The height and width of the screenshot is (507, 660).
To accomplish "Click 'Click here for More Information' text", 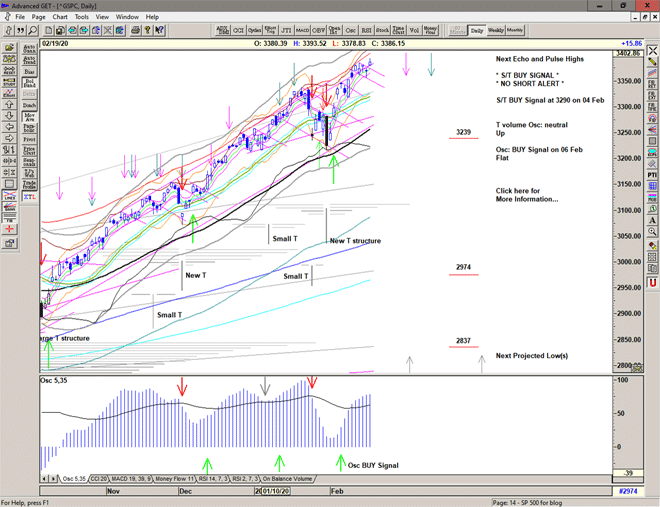I will [527, 195].
